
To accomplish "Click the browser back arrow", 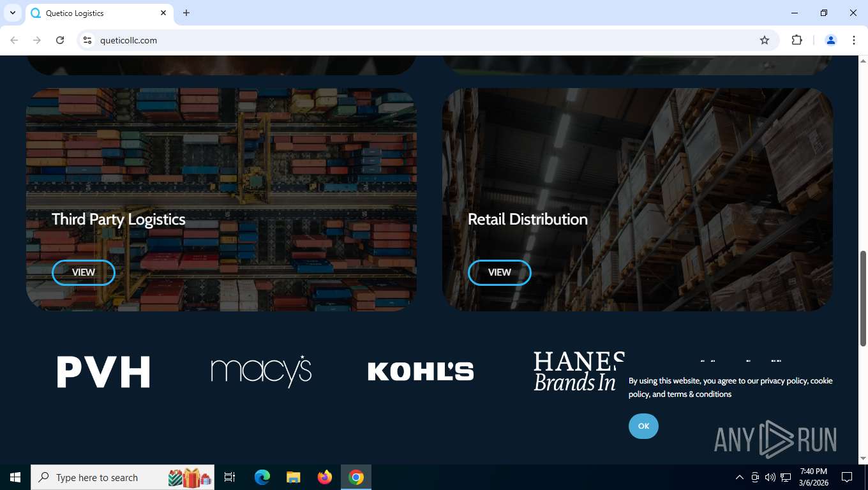I will [x=14, y=40].
